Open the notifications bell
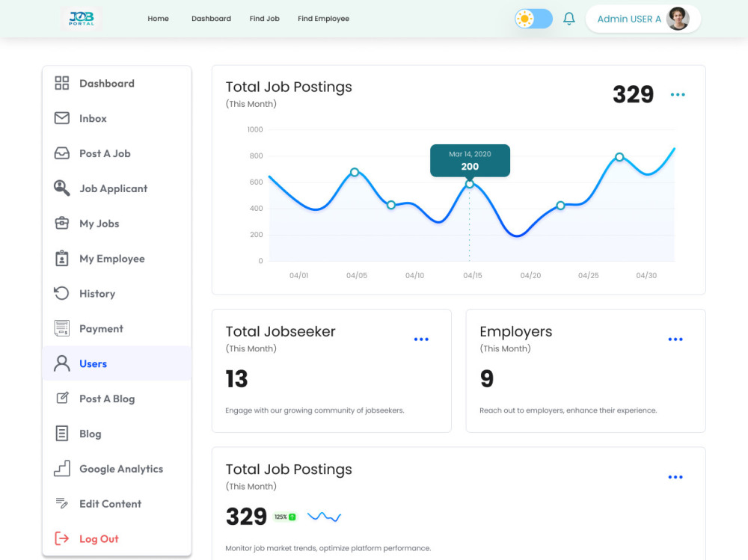Viewport: 748px width, 560px height. coord(568,19)
